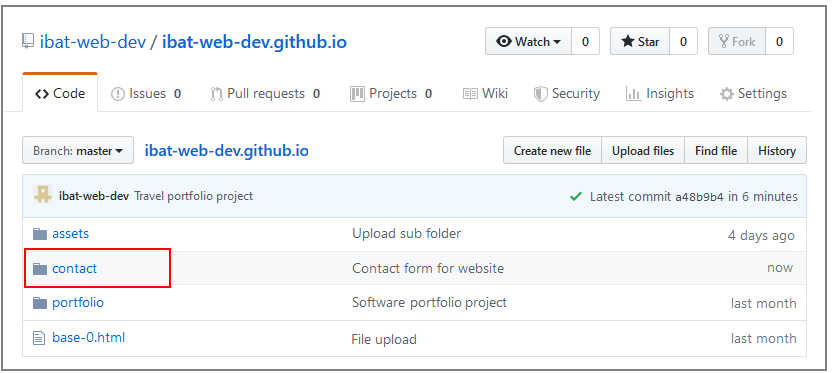Screen dimensions: 834x373
Task: Click the Code brackets icon
Action: pos(42,94)
